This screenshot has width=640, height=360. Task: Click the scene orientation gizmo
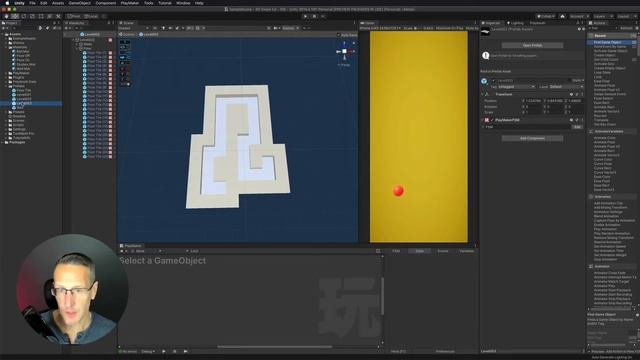pos(344,51)
